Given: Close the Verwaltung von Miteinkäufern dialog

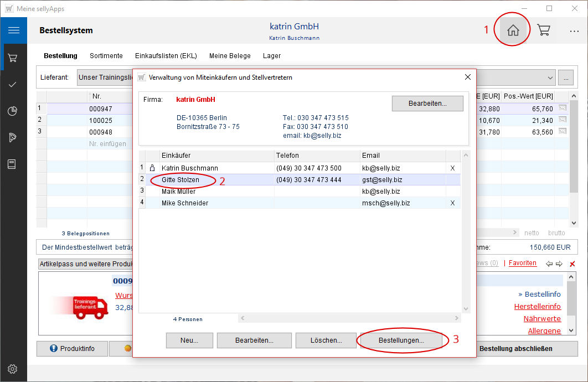Looking at the screenshot, I should [467, 77].
